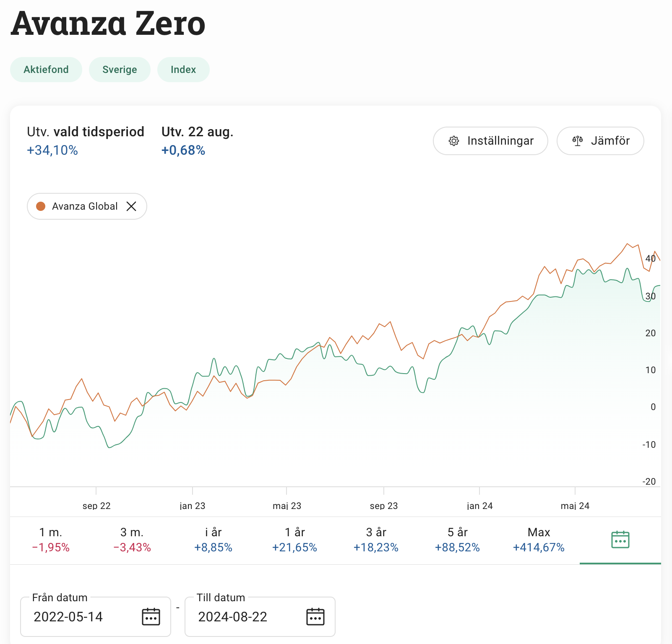Image resolution: width=672 pixels, height=644 pixels.
Task: Click the Aktiefond category tag
Action: click(x=46, y=70)
